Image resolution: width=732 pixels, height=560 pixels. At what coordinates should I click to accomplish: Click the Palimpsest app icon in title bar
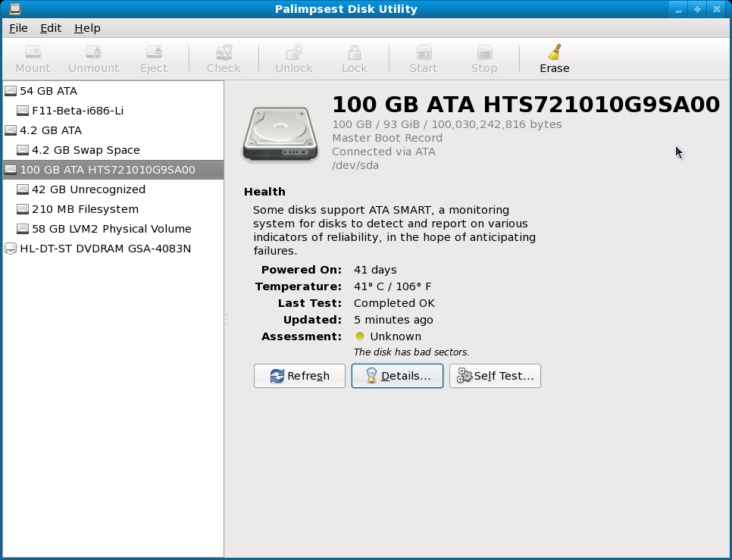pos(15,9)
